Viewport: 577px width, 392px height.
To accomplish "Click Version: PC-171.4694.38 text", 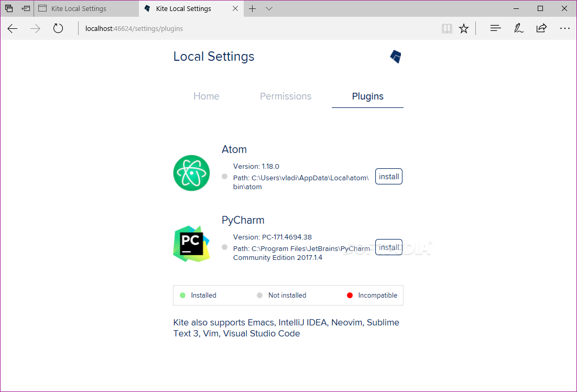I will pyautogui.click(x=273, y=237).
